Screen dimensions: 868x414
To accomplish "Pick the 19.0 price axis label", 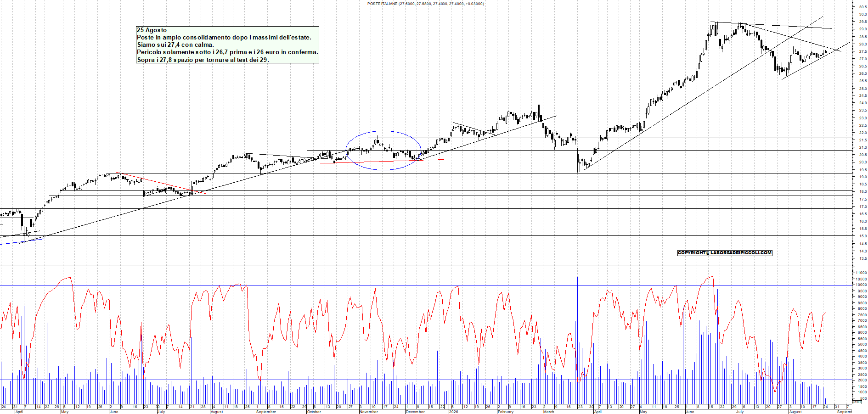I will pos(862,177).
